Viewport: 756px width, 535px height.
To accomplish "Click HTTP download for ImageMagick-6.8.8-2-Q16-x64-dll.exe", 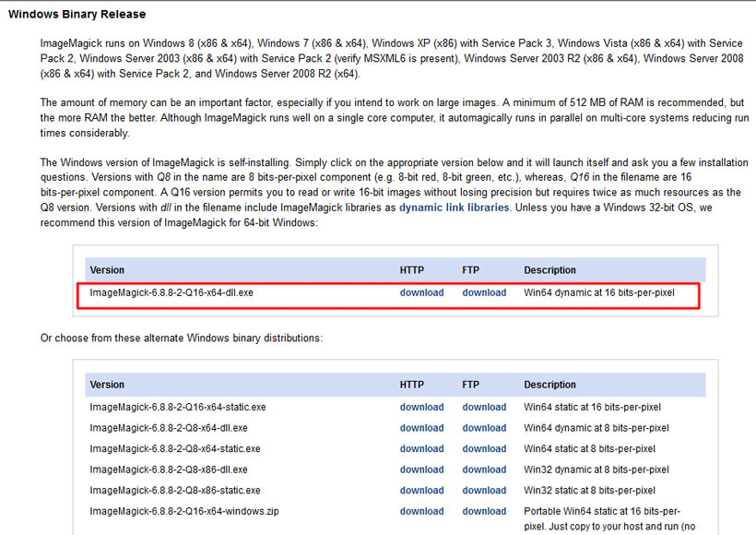I will coord(421,292).
